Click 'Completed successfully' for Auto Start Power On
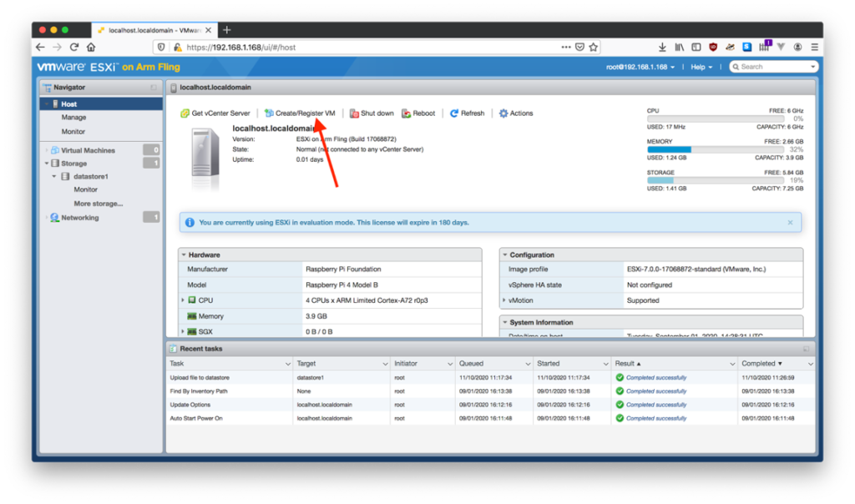This screenshot has width=855, height=504. point(656,418)
